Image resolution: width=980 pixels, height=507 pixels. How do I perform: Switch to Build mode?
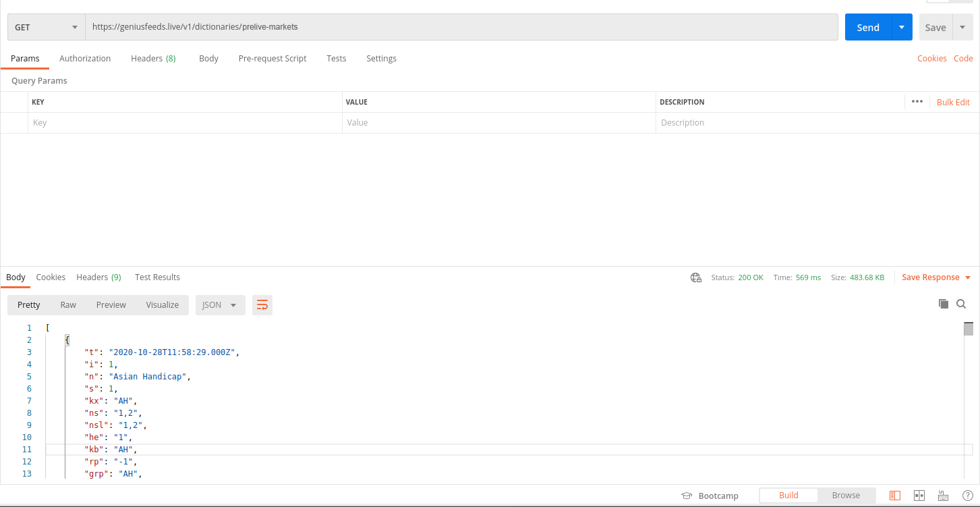coord(788,495)
